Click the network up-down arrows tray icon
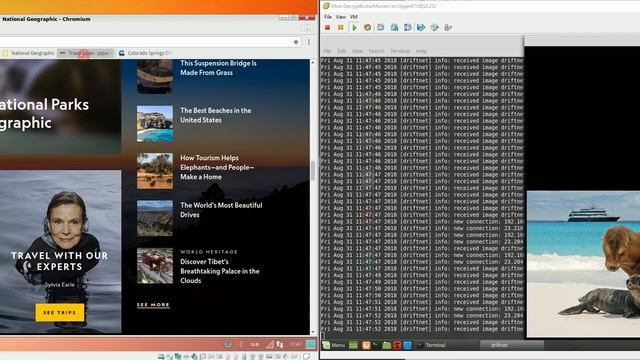640x360 pixels. click(x=280, y=344)
